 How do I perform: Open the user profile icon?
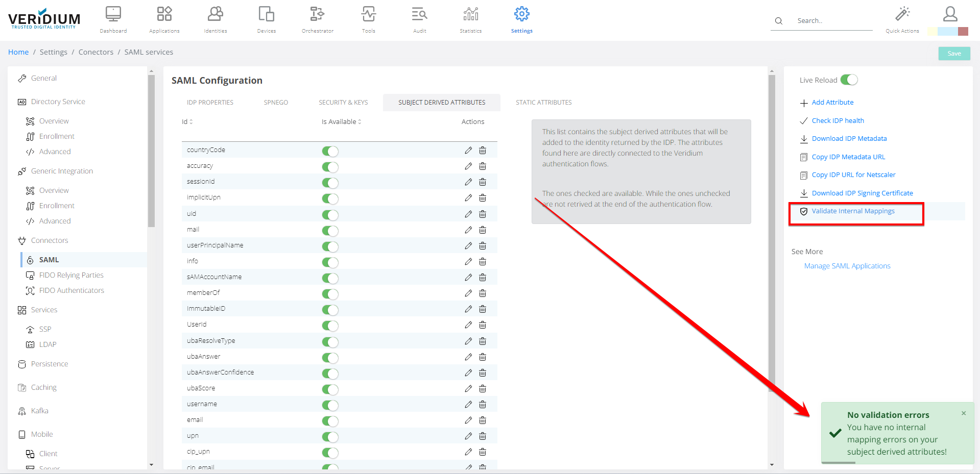click(950, 14)
